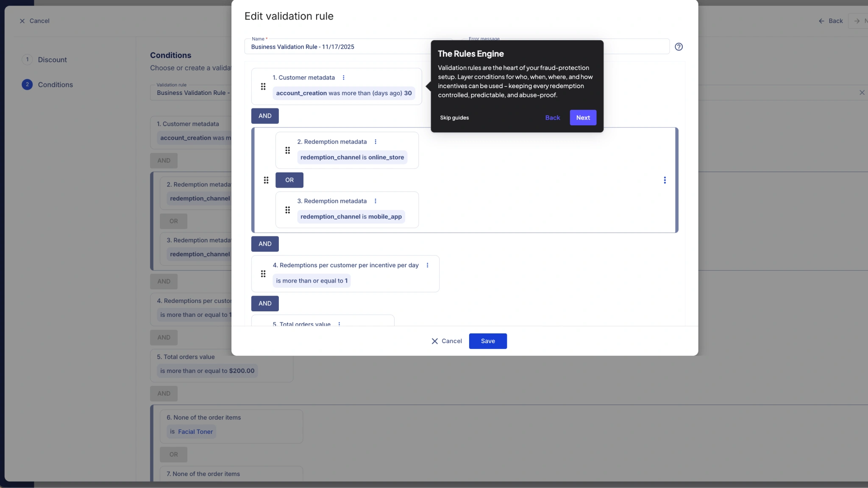Click the help question mark icon
This screenshot has height=488, width=868.
click(x=679, y=47)
